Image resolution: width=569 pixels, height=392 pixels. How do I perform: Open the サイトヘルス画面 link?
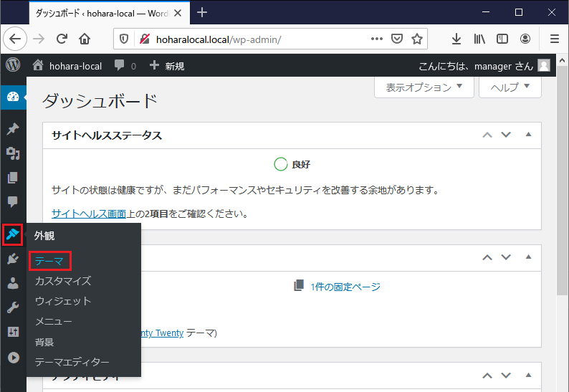tap(89, 214)
